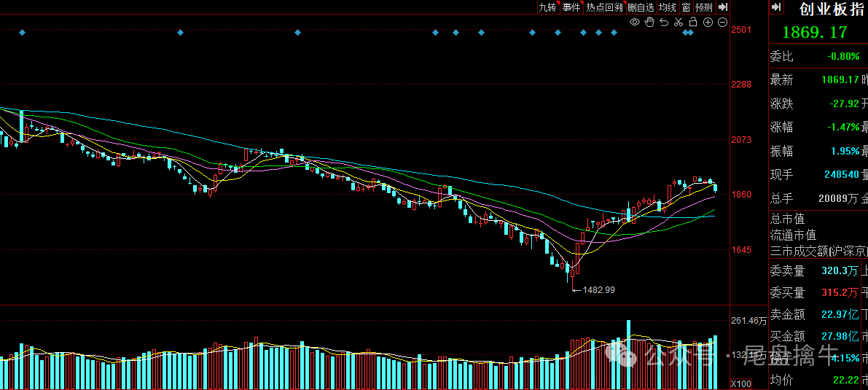Open the 九转 indicator tab
Viewport: 868px width, 390px height.
pos(547,7)
